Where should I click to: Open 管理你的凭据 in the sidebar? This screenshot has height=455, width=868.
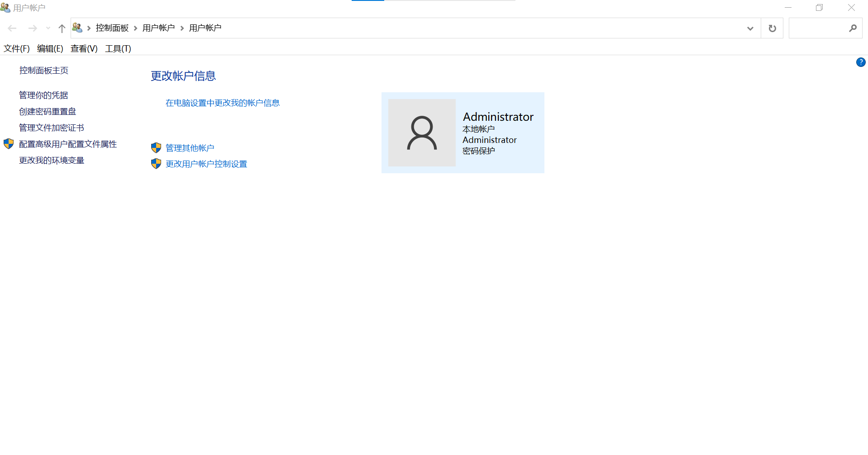coord(43,95)
